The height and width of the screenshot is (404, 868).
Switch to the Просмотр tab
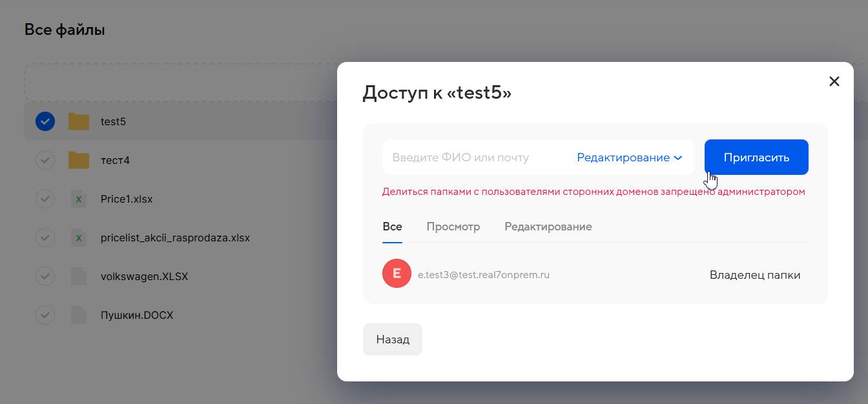tap(453, 227)
